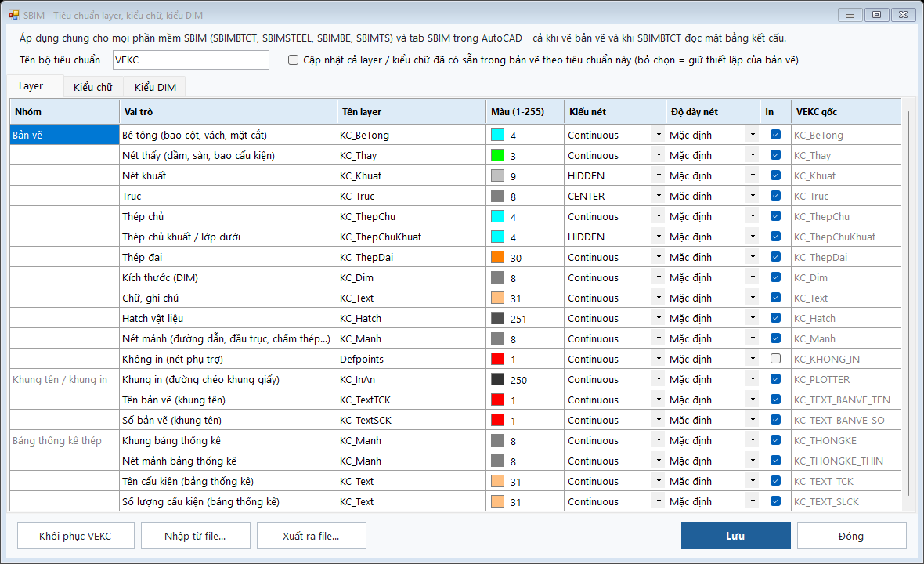Click Nhập từ file... button

tap(195, 537)
